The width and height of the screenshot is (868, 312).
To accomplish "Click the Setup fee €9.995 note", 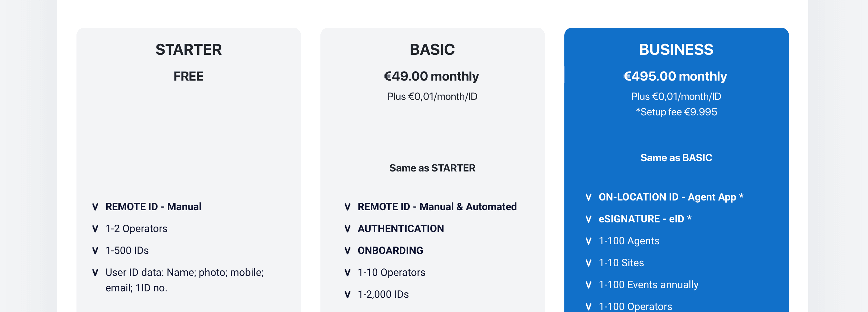I will (x=676, y=112).
